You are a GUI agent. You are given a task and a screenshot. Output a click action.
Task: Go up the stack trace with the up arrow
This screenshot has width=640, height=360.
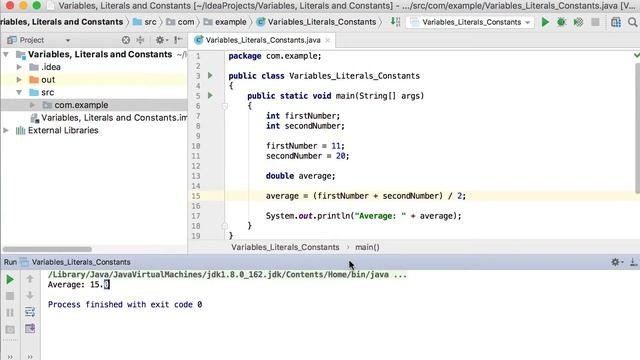pos(30,279)
